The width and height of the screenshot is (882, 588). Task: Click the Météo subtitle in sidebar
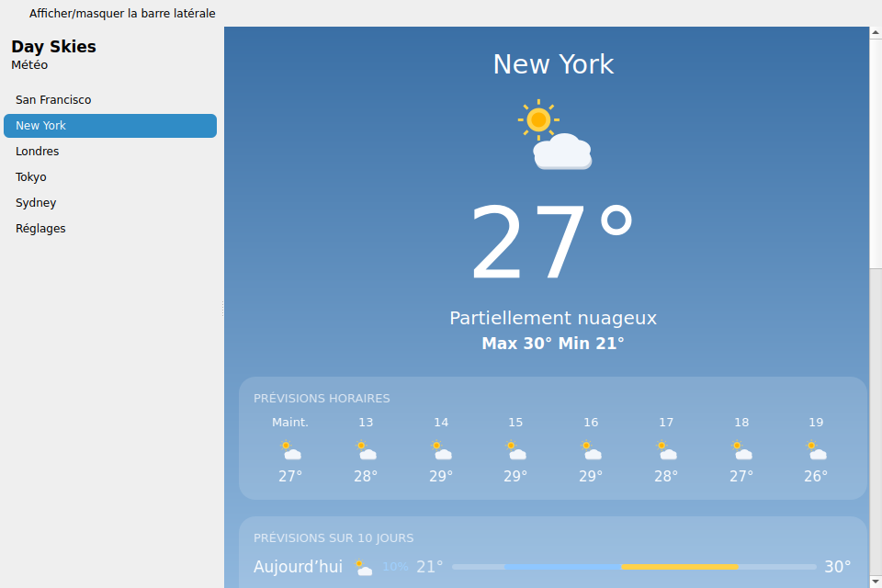tap(29, 64)
